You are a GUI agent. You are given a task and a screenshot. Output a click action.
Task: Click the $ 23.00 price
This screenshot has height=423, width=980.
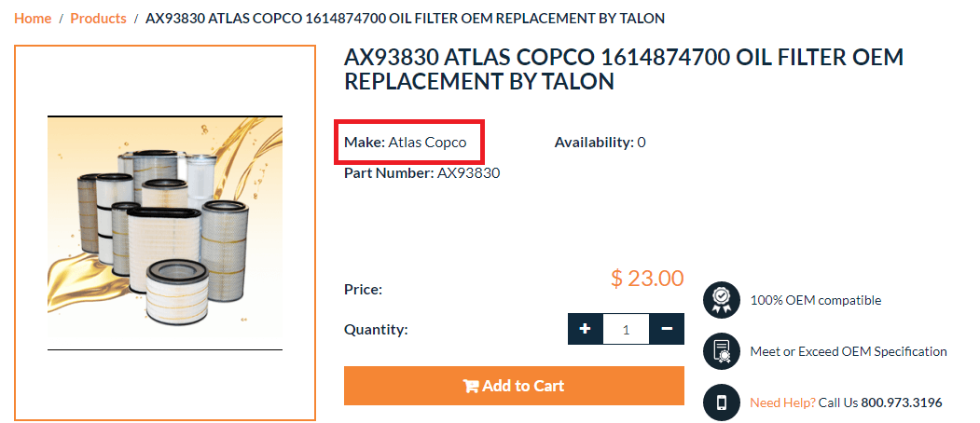coord(646,278)
